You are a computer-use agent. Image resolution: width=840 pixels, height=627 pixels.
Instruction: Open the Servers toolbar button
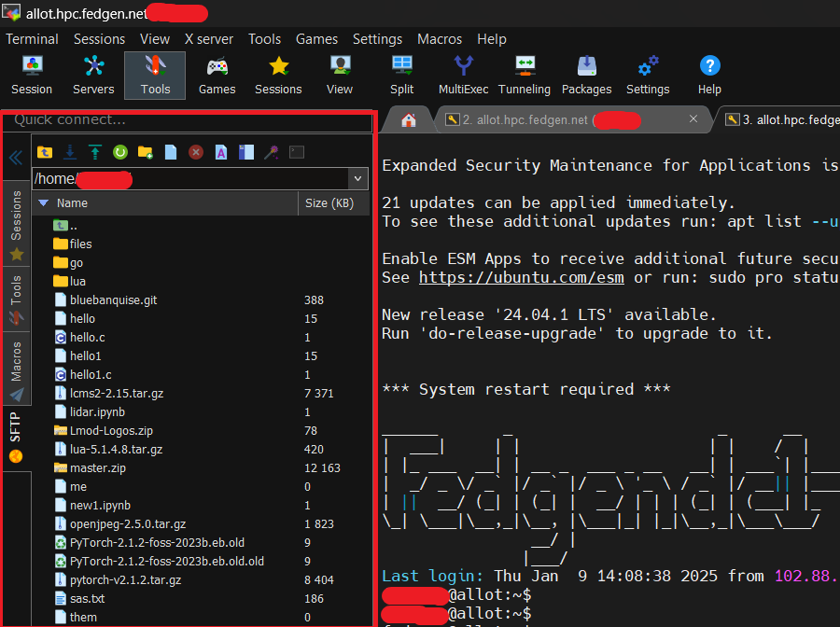(93, 76)
